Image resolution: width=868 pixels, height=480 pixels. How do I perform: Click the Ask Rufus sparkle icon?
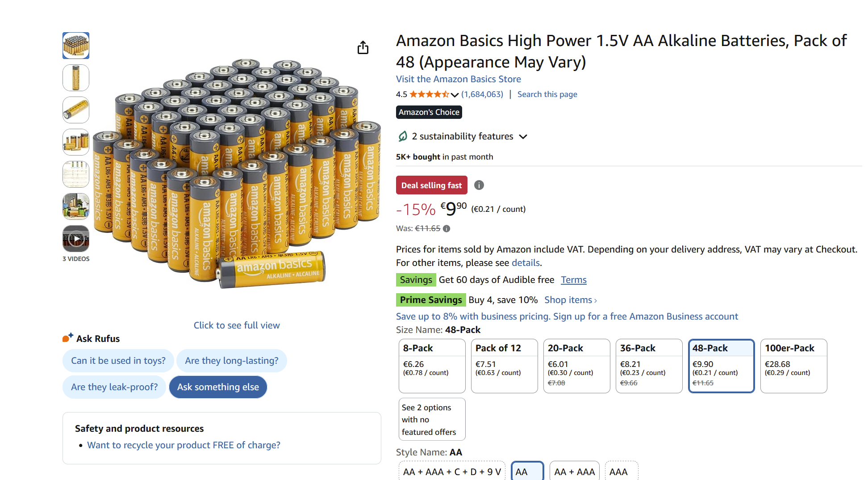coord(68,338)
